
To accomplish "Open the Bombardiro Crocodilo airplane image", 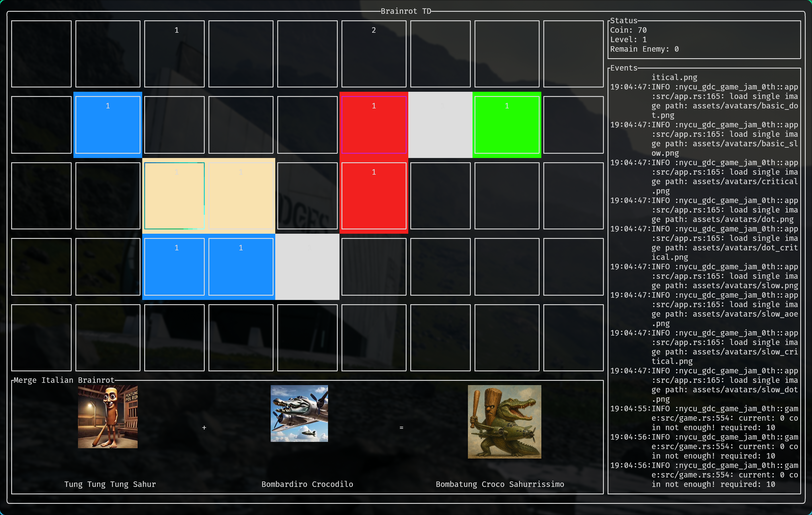I will [x=299, y=413].
